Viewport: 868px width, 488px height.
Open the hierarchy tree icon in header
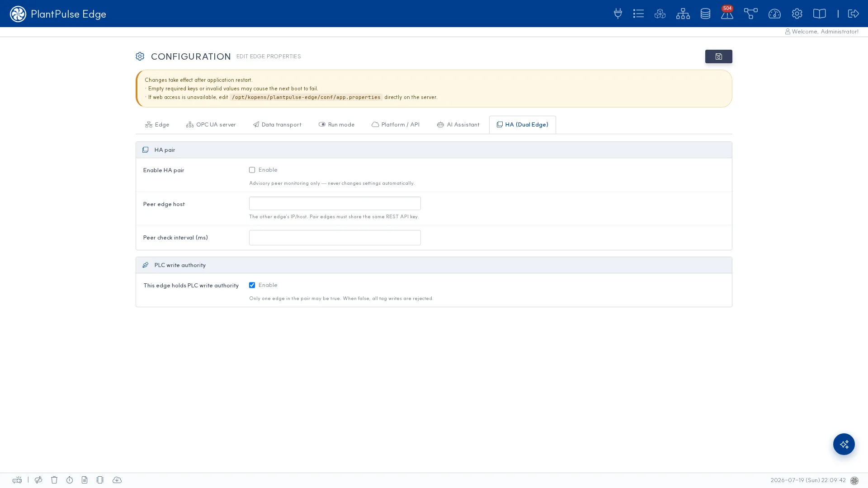[x=683, y=14]
